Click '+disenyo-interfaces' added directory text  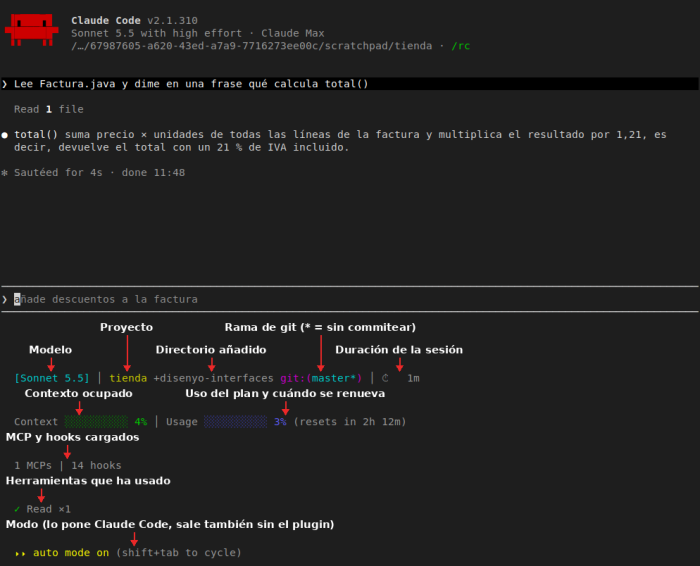click(x=213, y=378)
